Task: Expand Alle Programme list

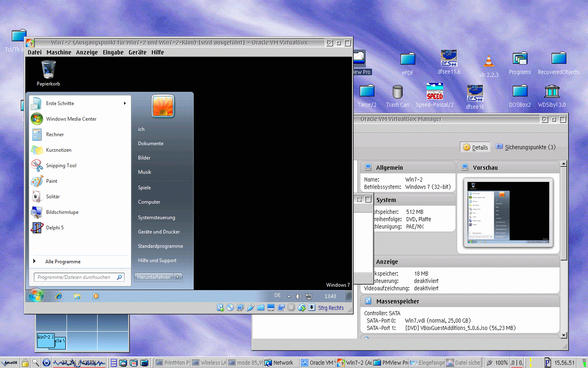Action: [x=63, y=261]
